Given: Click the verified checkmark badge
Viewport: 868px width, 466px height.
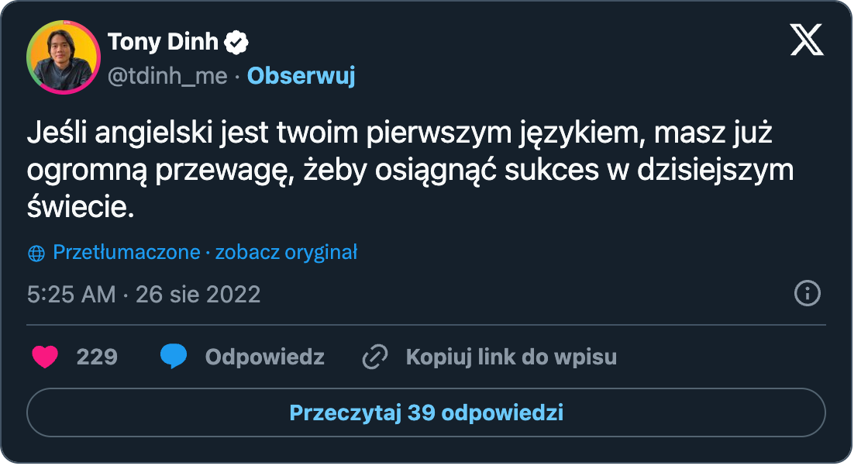Looking at the screenshot, I should (236, 42).
